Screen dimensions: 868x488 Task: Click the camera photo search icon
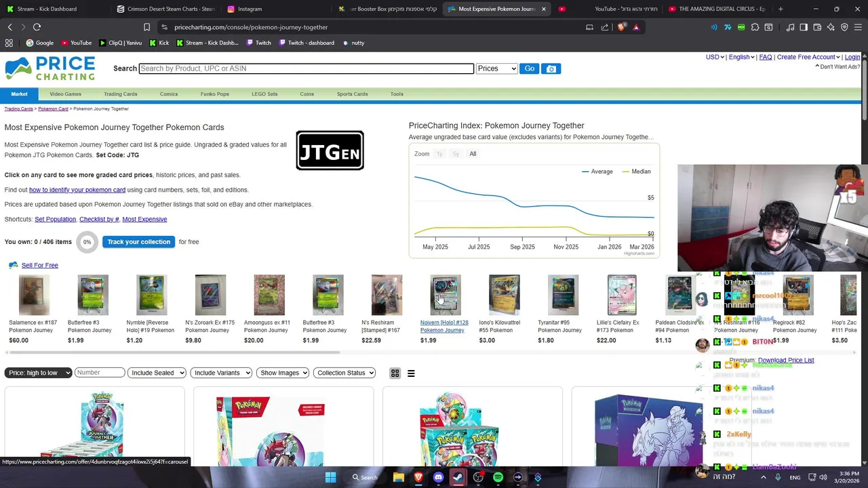coord(551,68)
